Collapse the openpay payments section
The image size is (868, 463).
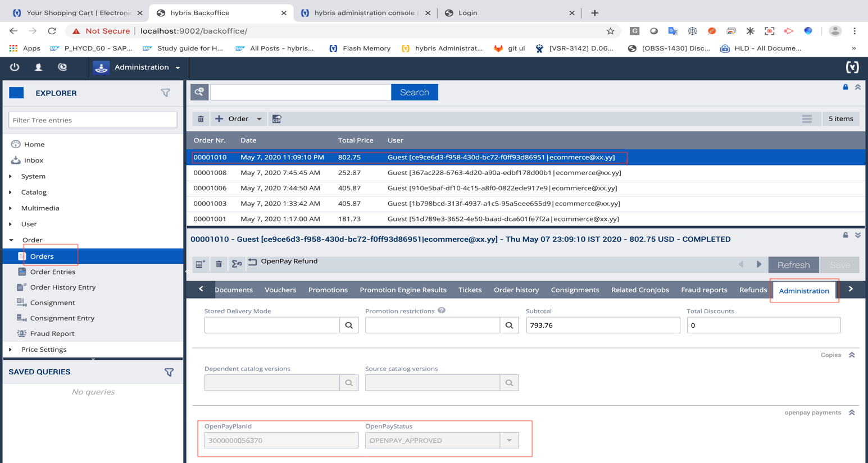[x=852, y=412]
